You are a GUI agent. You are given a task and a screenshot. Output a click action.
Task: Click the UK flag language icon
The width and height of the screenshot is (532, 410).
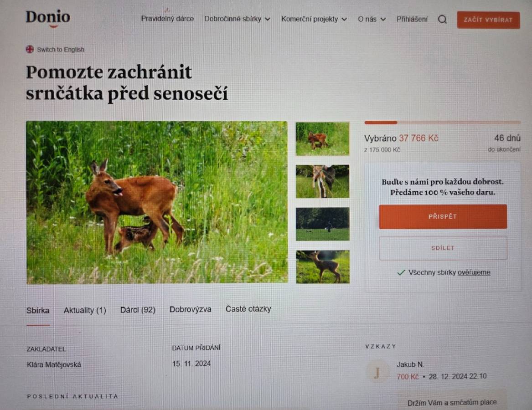[30, 50]
